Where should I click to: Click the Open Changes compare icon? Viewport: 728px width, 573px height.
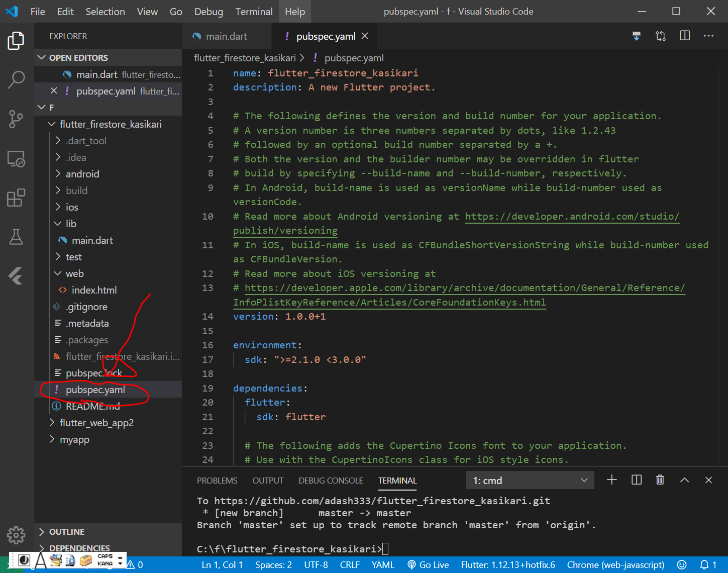661,36
